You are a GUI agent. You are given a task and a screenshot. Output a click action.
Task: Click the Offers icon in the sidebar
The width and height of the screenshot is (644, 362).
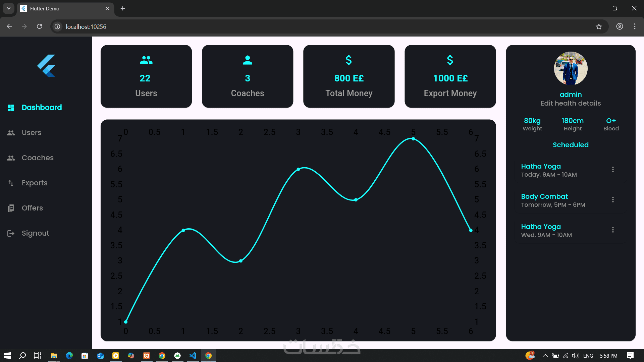tap(11, 208)
